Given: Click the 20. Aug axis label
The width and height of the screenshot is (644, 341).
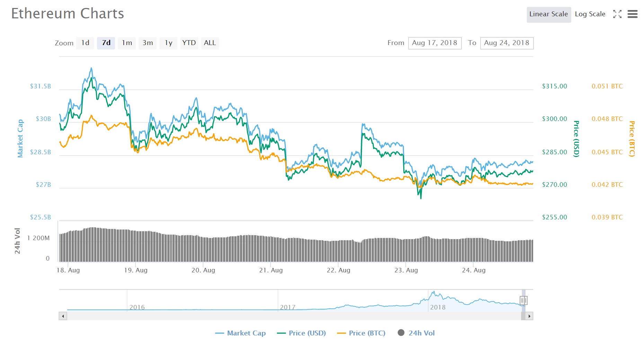Looking at the screenshot, I should [203, 270].
